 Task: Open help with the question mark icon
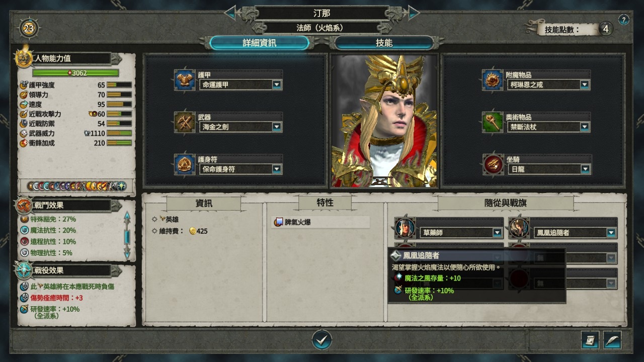tap(624, 20)
